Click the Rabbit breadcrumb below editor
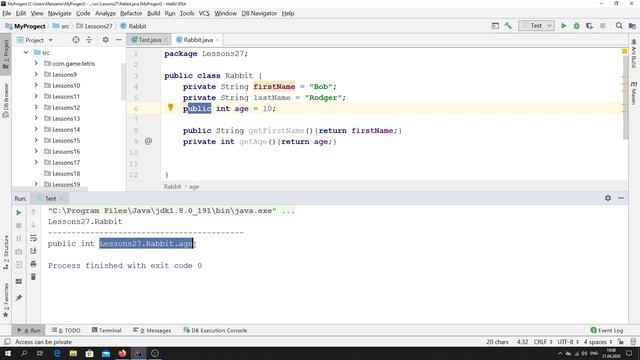The height and width of the screenshot is (360, 640). pos(172,187)
